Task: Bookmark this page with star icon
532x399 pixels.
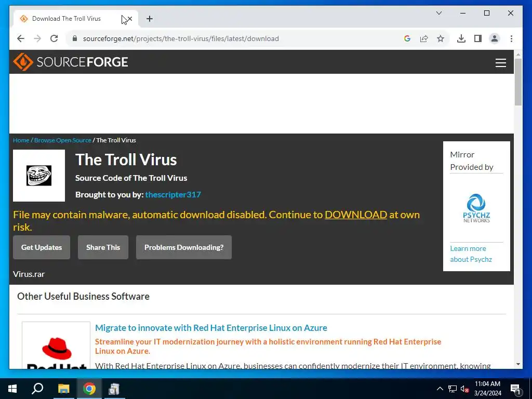Action: pyautogui.click(x=441, y=38)
